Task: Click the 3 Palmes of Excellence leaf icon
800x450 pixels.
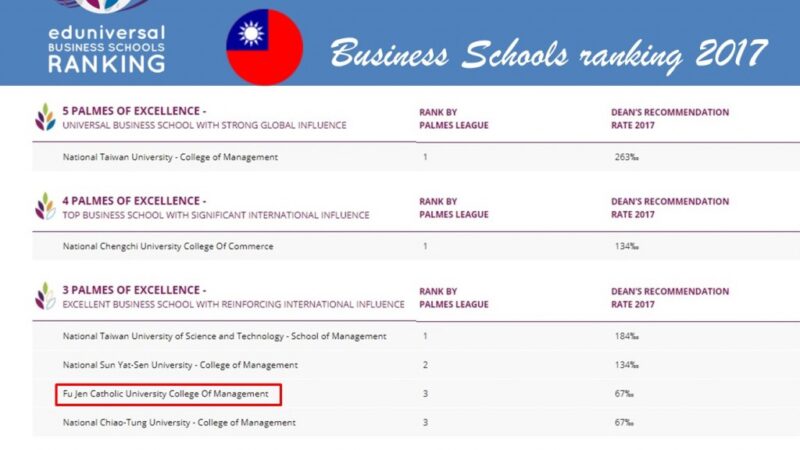Action: [x=45, y=295]
